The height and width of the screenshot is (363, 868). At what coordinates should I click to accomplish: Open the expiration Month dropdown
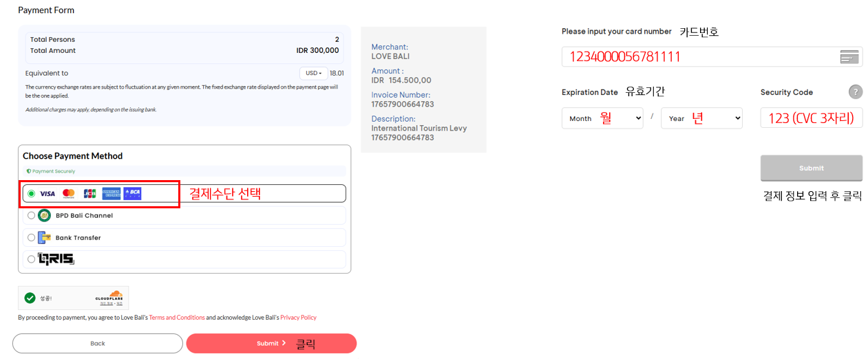(602, 118)
